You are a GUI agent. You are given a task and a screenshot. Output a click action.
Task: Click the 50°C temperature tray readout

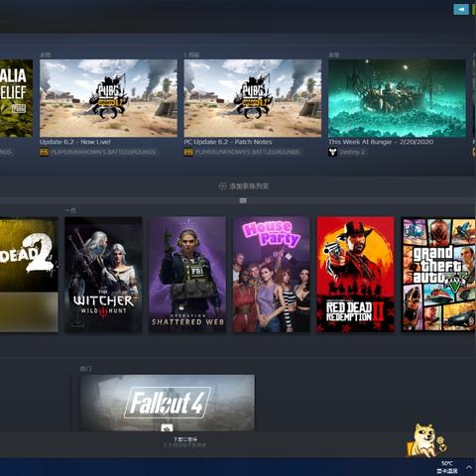[x=447, y=467]
